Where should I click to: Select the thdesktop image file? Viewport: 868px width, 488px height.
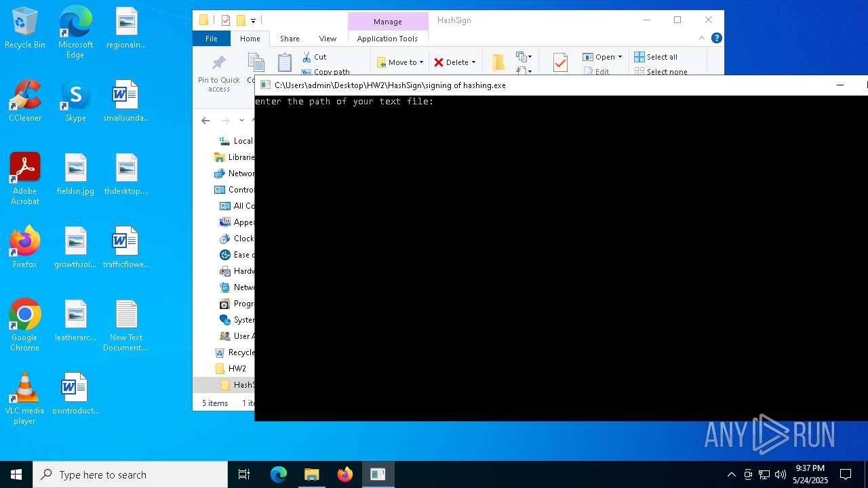pyautogui.click(x=126, y=175)
